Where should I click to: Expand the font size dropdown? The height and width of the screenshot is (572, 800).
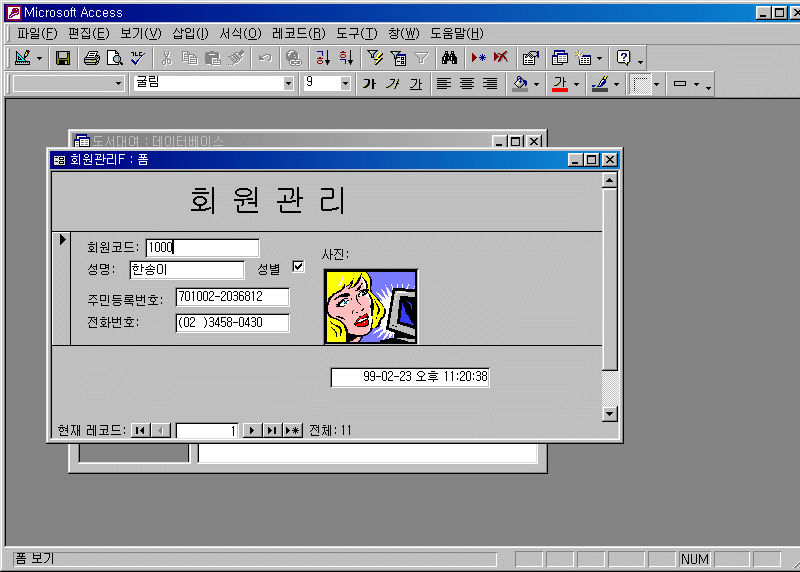click(346, 84)
